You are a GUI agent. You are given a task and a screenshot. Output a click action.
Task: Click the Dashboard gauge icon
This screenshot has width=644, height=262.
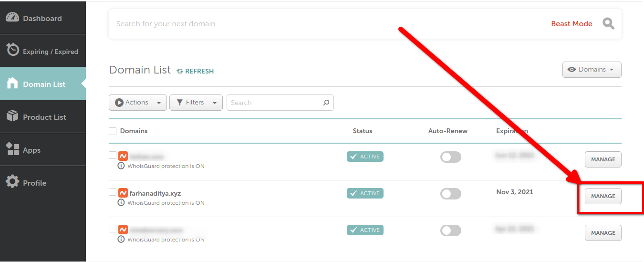(12, 17)
